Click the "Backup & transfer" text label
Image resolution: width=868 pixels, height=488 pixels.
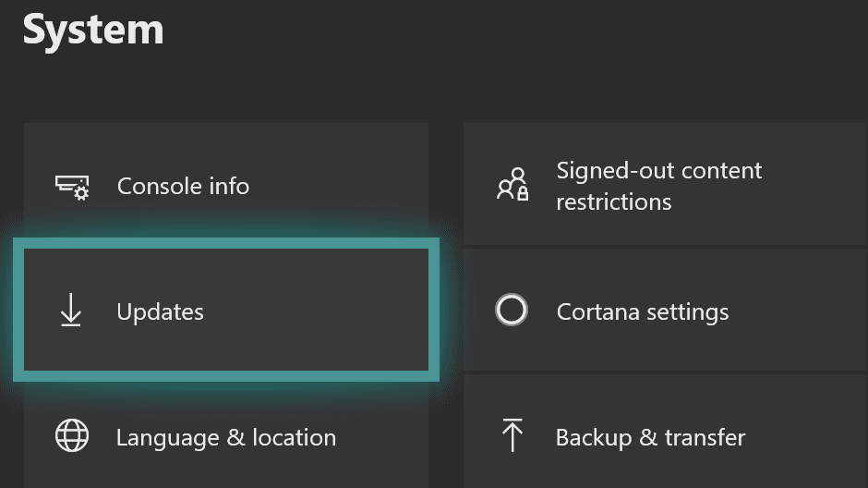(x=650, y=437)
